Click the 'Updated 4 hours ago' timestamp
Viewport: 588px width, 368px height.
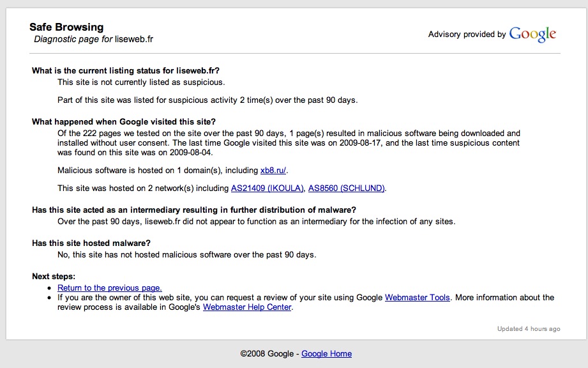point(529,329)
